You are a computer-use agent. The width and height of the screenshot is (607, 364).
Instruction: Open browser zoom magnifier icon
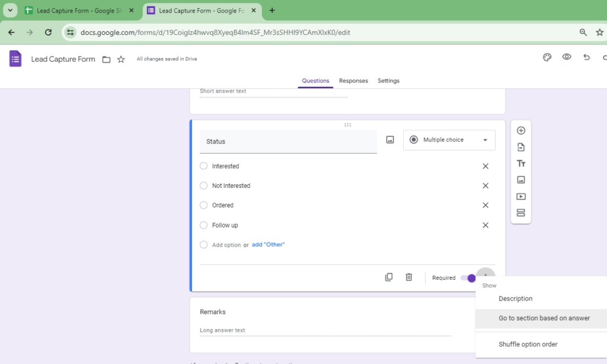(x=583, y=33)
